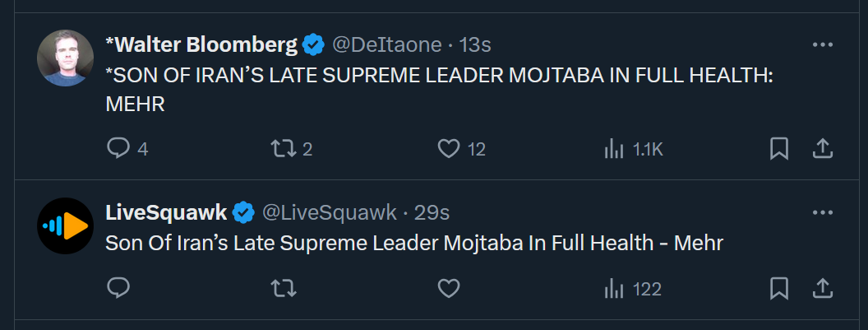The height and width of the screenshot is (330, 868).
Task: Open the LiveSquawk profile avatar
Action: 65,225
